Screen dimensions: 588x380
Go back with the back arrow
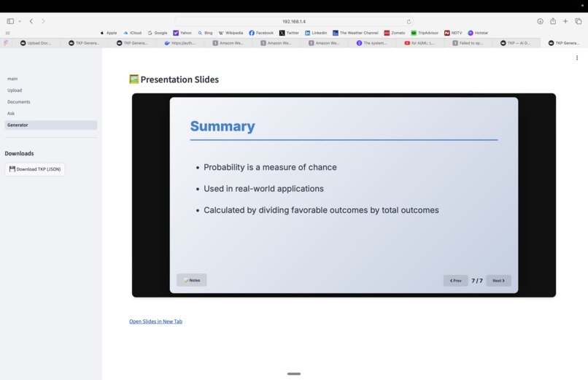(31, 21)
